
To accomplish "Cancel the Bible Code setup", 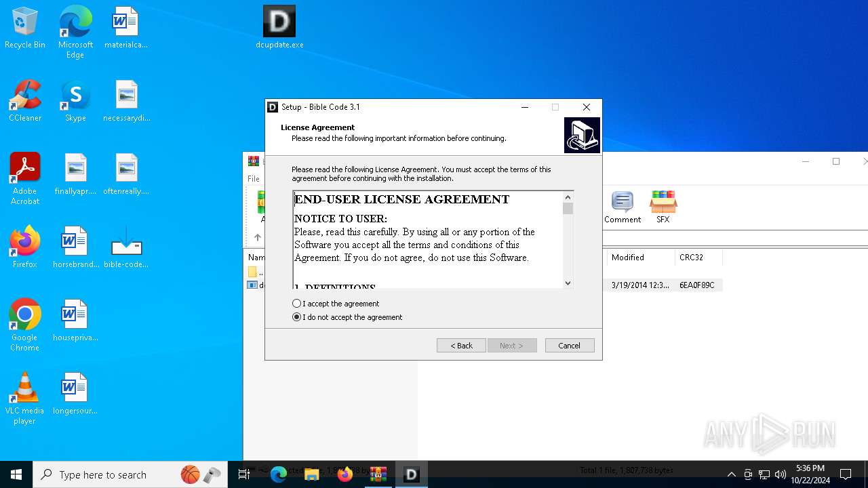I will [x=570, y=346].
